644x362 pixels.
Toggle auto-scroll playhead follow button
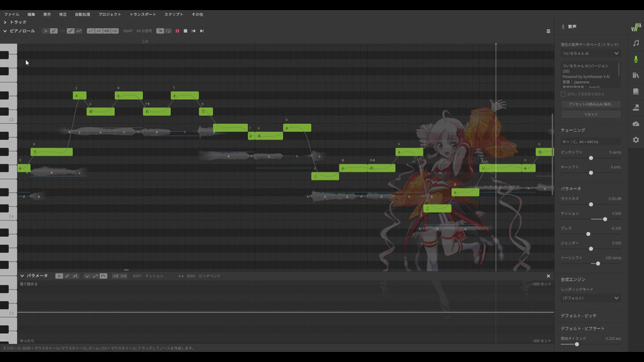pyautogui.click(x=160, y=31)
